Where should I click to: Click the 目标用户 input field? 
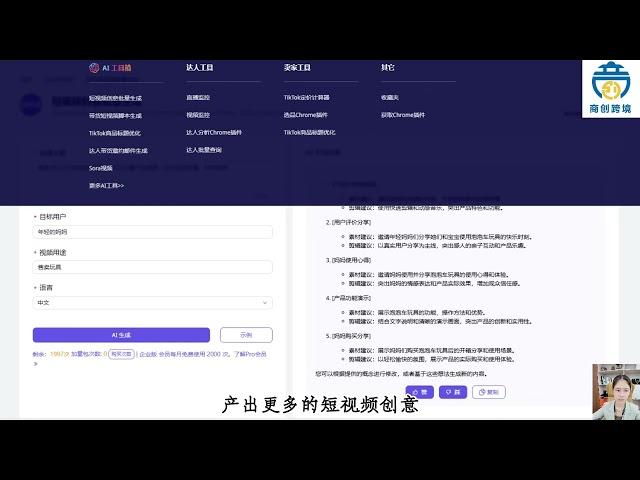[x=153, y=232]
